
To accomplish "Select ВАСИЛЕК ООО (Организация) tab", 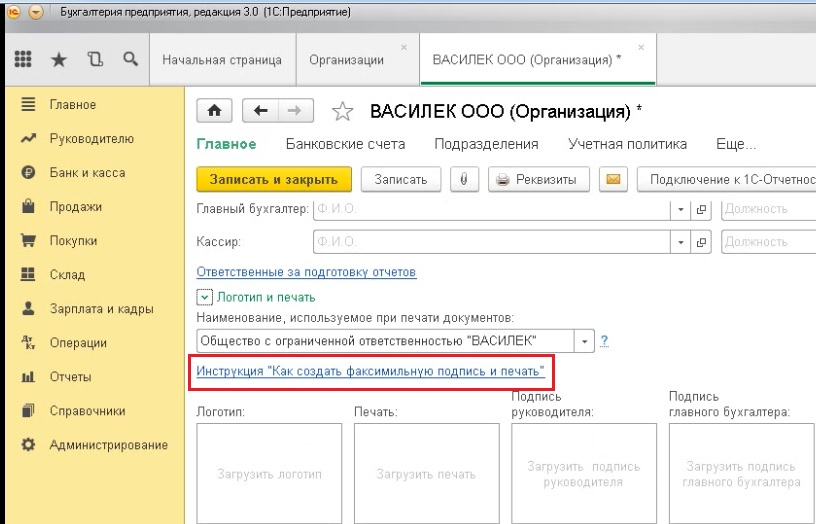I will pos(527,60).
